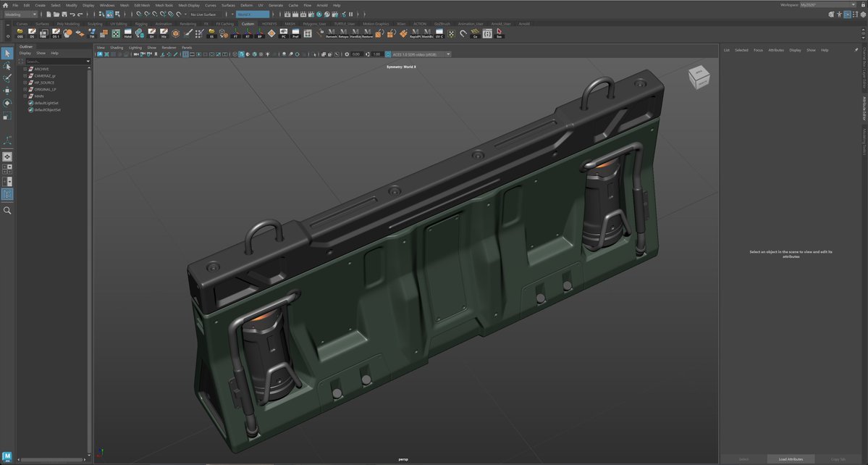Switch to the Custom shelf tab

pyautogui.click(x=248, y=24)
